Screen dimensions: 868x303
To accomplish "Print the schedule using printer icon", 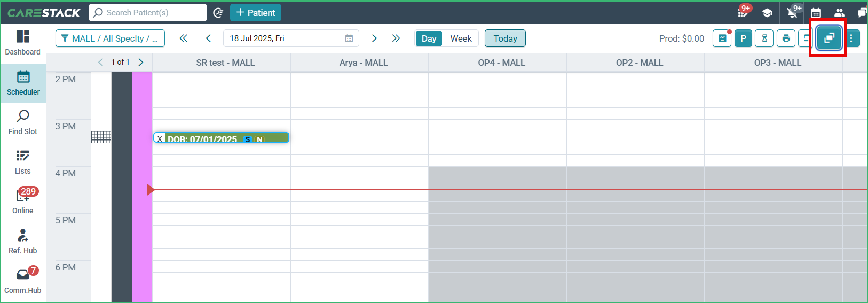I will [x=786, y=38].
